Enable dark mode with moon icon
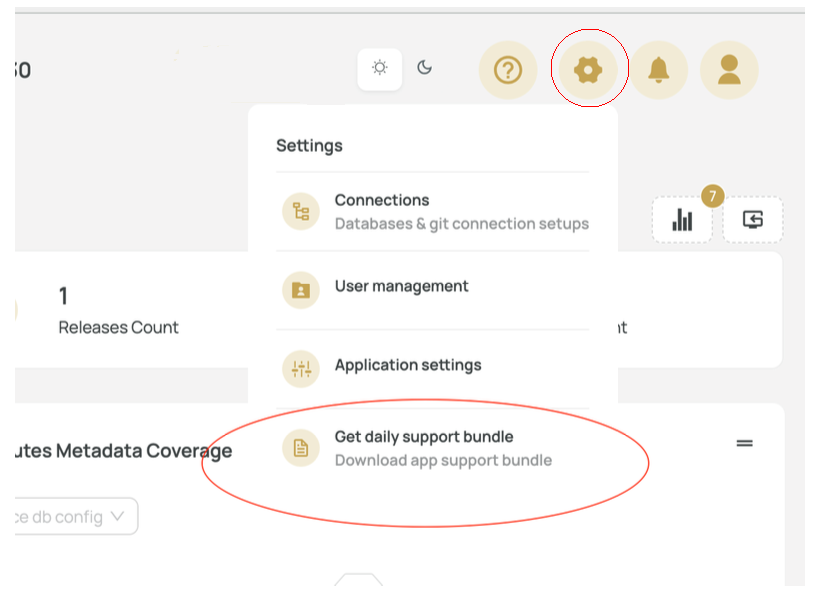Viewport: 820px width, 604px height. [425, 69]
